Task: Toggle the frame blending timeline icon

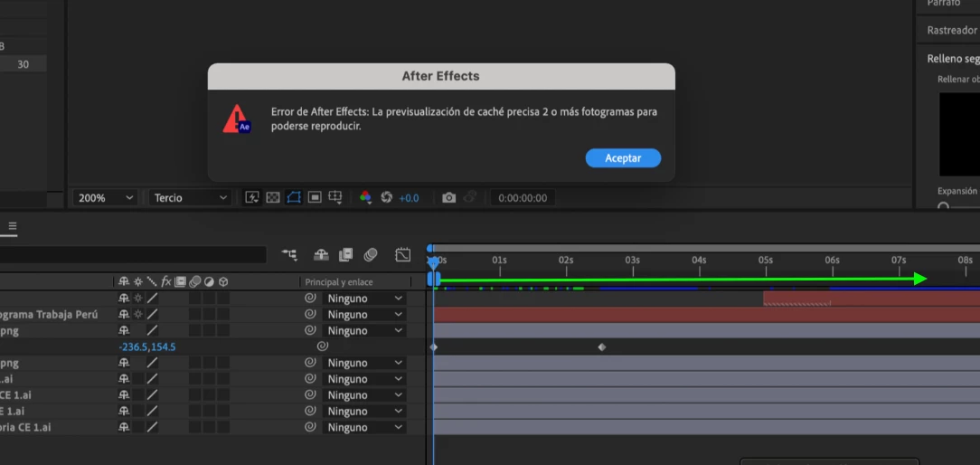Action: pos(345,255)
